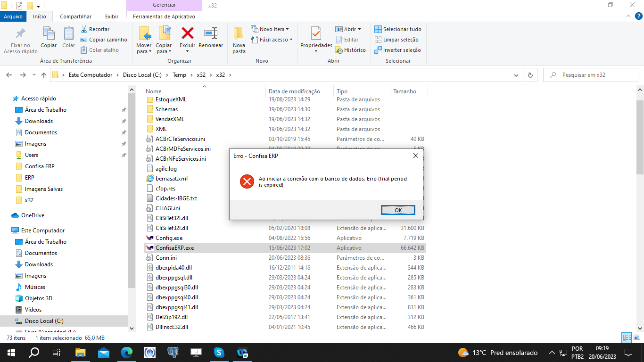Open Downloads under Acesso rápido
This screenshot has height=362, width=644.
click(x=39, y=121)
